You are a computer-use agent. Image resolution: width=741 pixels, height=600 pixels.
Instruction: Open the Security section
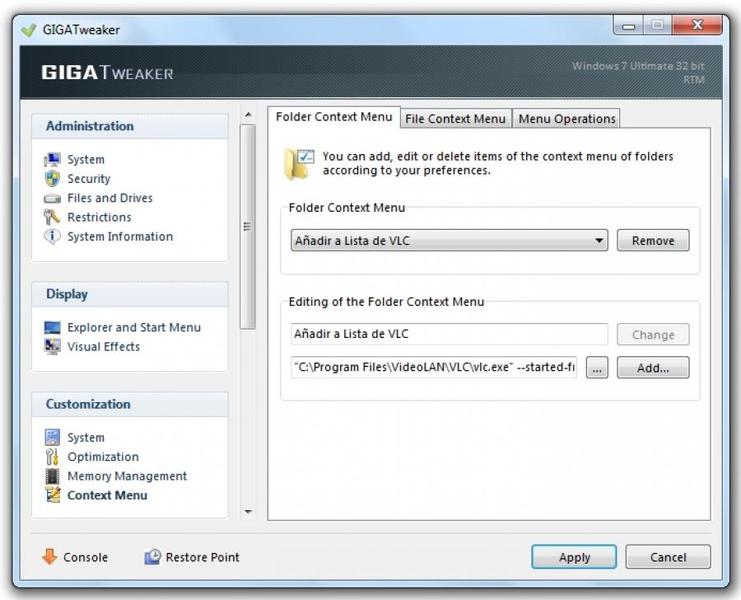tap(89, 179)
